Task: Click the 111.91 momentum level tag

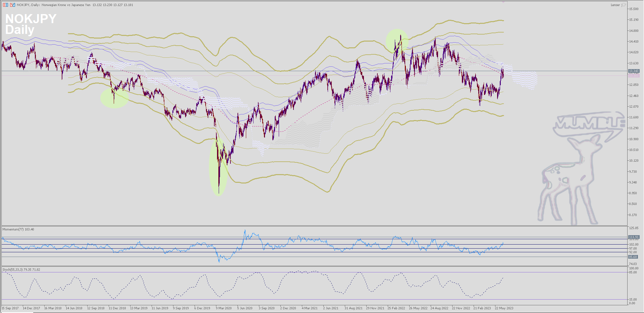Action: pos(634,237)
